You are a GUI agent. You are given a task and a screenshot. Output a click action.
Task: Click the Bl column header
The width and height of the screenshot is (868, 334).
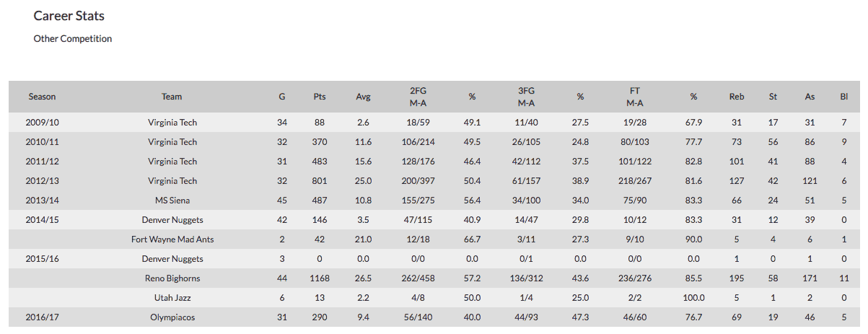843,97
